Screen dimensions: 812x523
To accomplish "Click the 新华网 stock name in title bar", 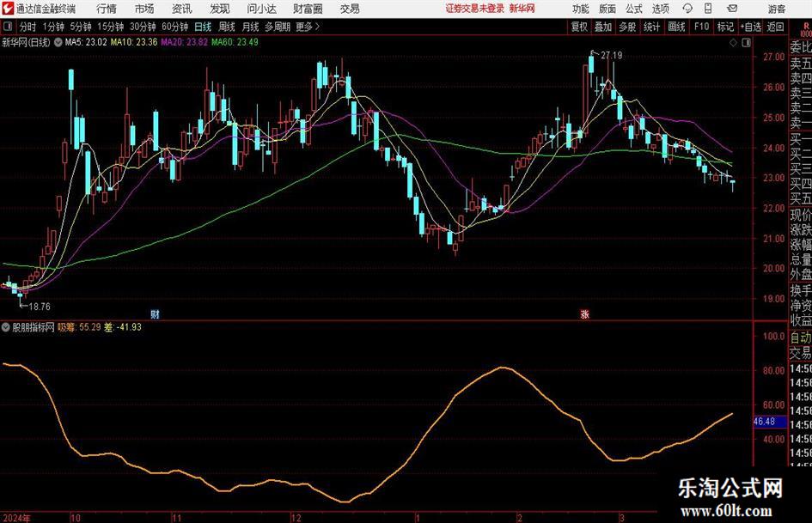I will click(522, 9).
